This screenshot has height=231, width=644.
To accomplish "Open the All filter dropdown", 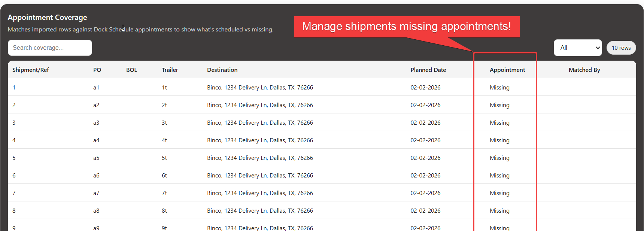I will pyautogui.click(x=577, y=48).
